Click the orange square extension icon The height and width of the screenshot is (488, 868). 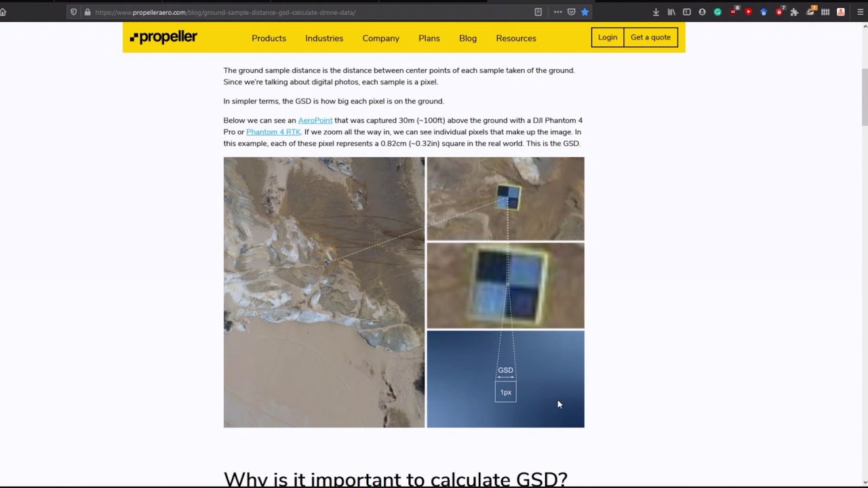pos(841,12)
